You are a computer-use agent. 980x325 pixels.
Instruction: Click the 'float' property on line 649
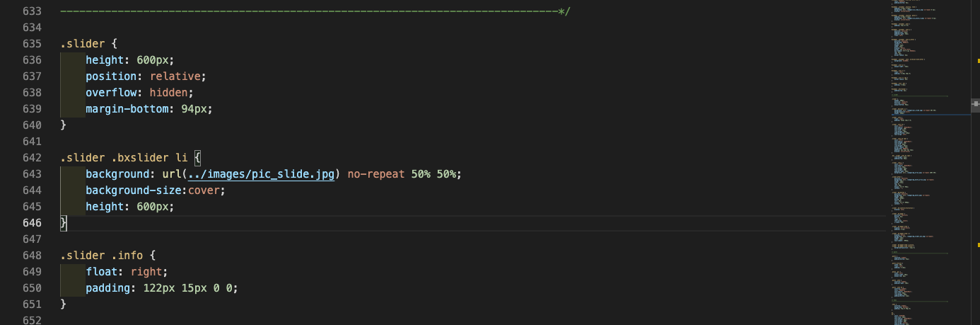[102, 272]
